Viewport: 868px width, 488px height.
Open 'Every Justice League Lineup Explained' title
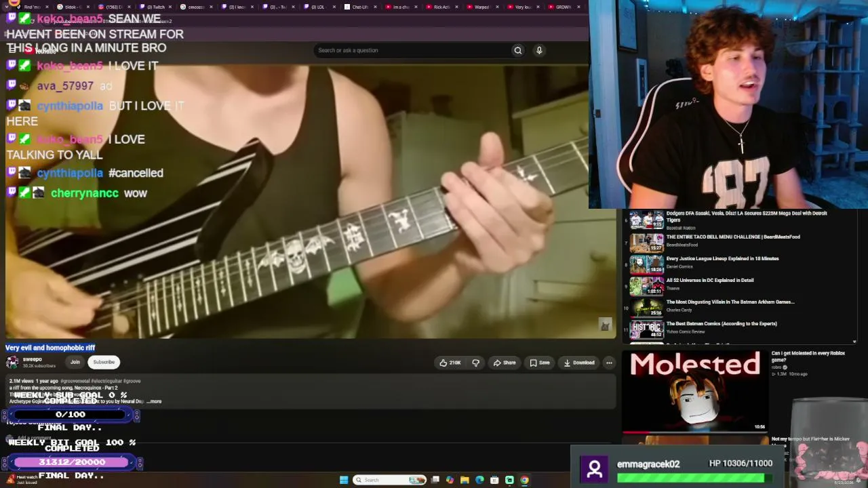(722, 259)
